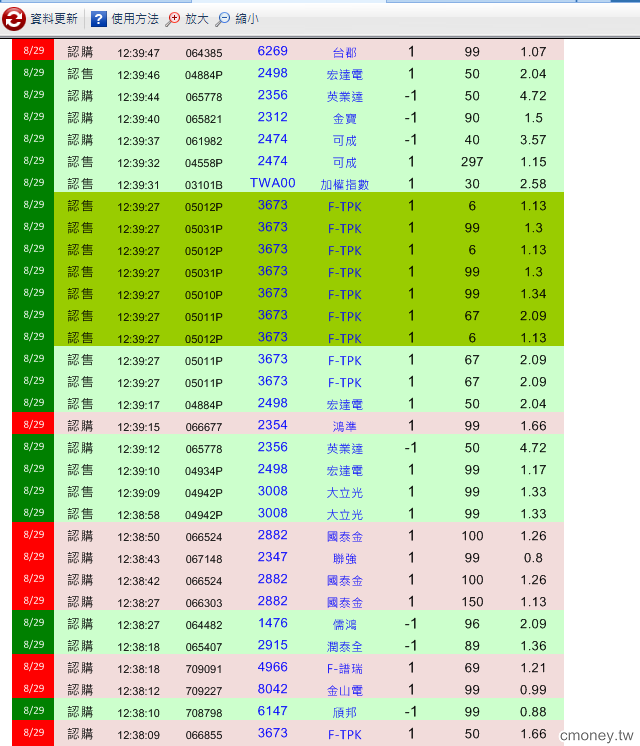Click 國泰金 name in 12:38:42 row

tap(345, 580)
